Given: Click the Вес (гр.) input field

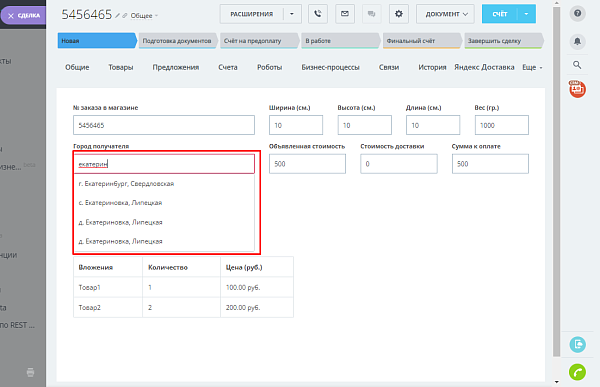Looking at the screenshot, I should tap(502, 125).
